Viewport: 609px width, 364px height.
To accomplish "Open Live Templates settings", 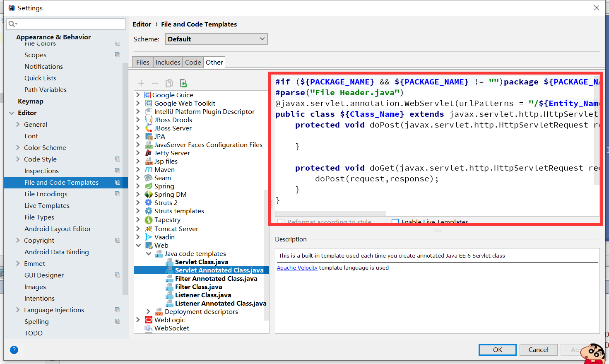I will 47,205.
